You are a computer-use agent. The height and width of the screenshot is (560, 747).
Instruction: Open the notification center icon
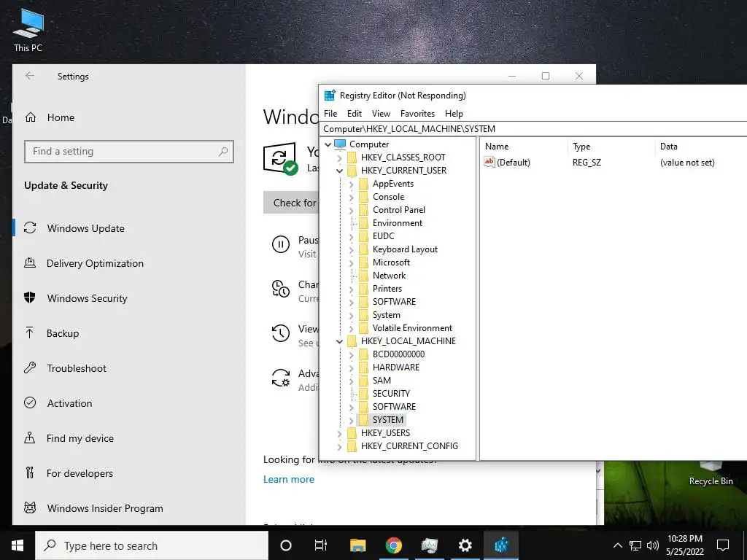point(723,545)
